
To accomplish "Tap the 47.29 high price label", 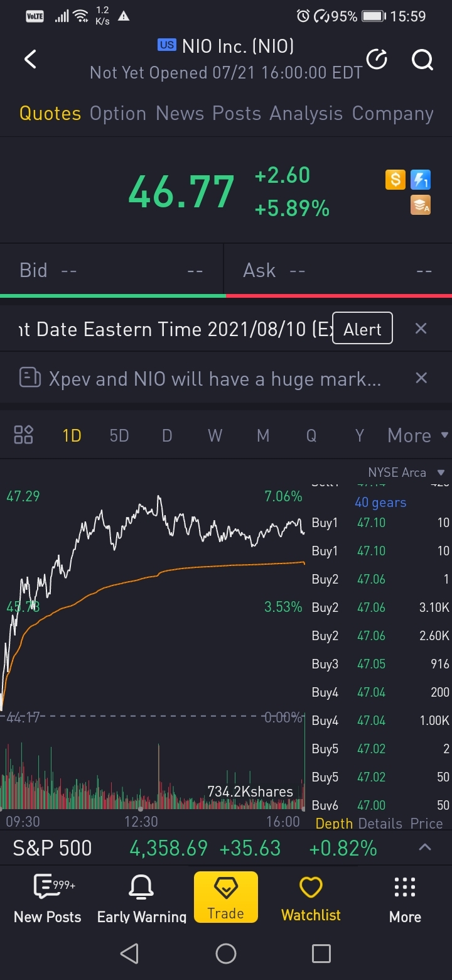I will pos(23,496).
